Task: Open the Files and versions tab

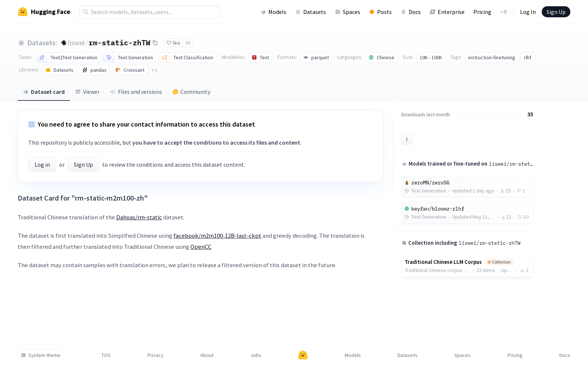Action: tap(136, 92)
